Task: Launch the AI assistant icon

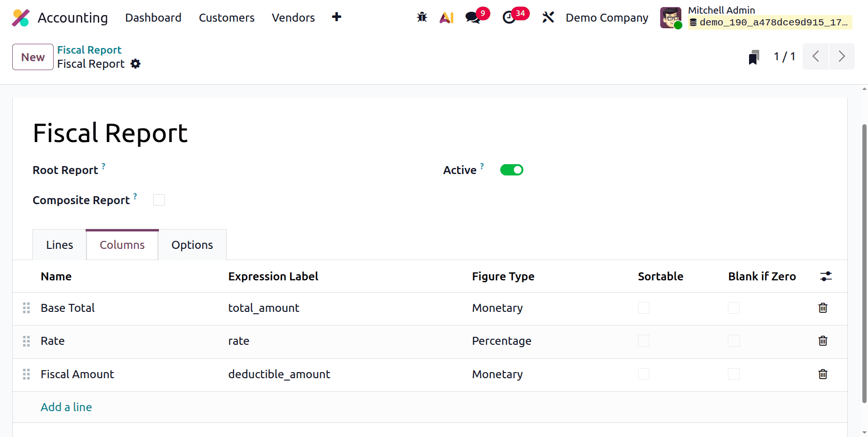Action: (x=447, y=17)
